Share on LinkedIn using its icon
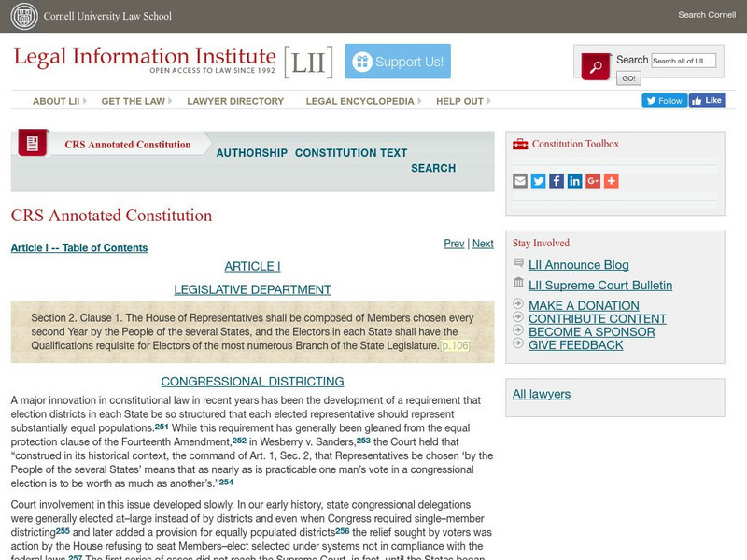This screenshot has height=560, width=747. (573, 181)
